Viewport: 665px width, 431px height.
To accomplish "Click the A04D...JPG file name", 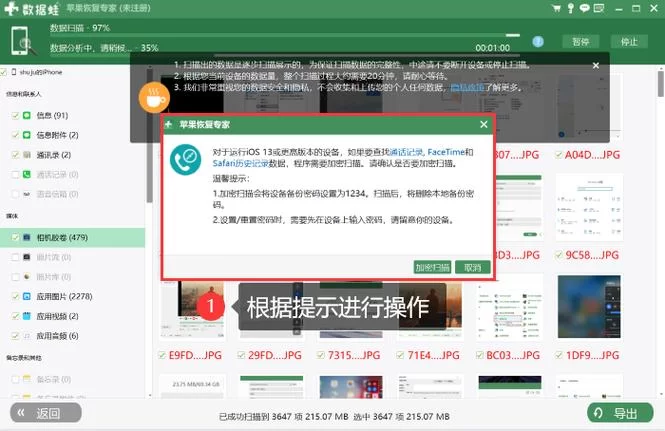I will point(592,155).
